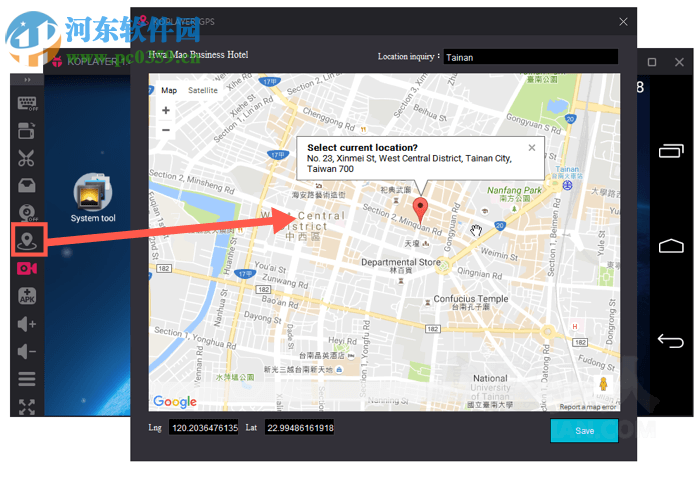The height and width of the screenshot is (477, 700).
Task: Zoom in the map with plus button
Action: (x=166, y=110)
